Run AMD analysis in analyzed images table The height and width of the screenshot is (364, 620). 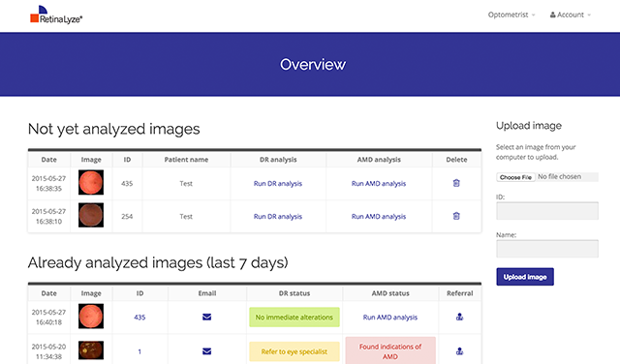[389, 318]
